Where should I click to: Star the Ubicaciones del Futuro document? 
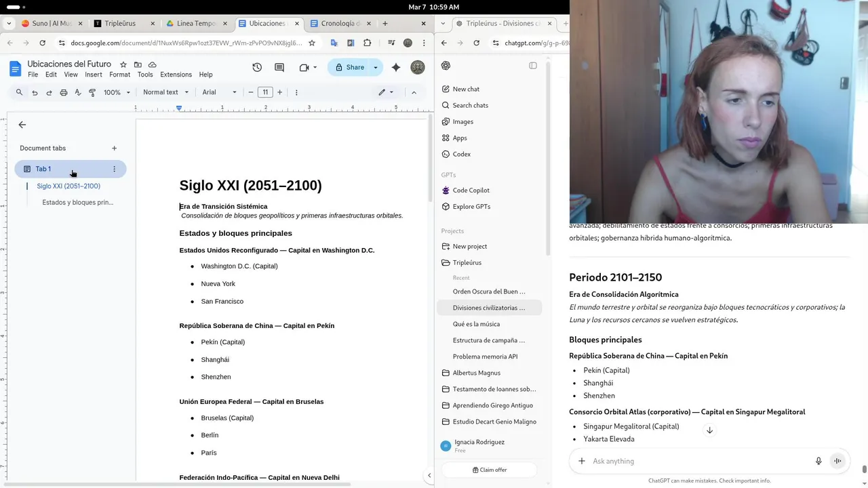[123, 64]
